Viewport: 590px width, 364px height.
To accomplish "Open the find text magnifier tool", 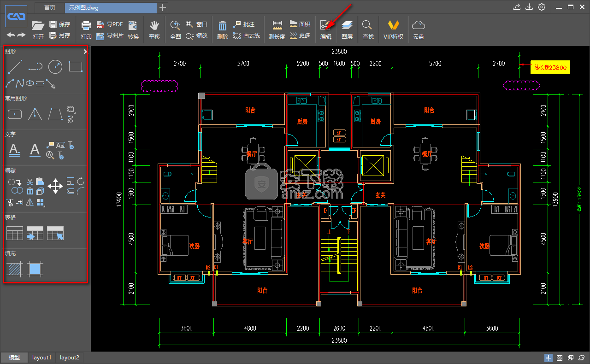I will 51,155.
